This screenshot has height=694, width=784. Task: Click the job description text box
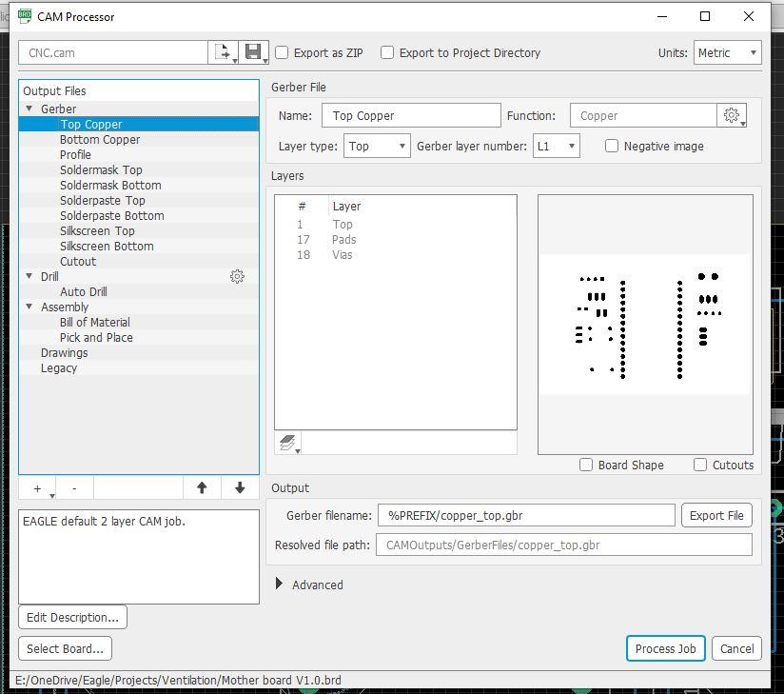(x=139, y=556)
